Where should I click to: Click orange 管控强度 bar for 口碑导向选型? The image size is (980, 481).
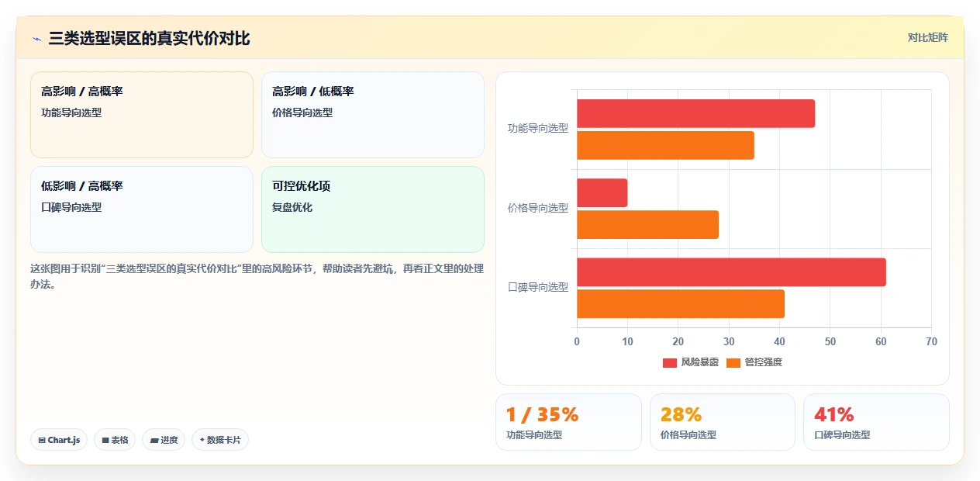(x=681, y=303)
